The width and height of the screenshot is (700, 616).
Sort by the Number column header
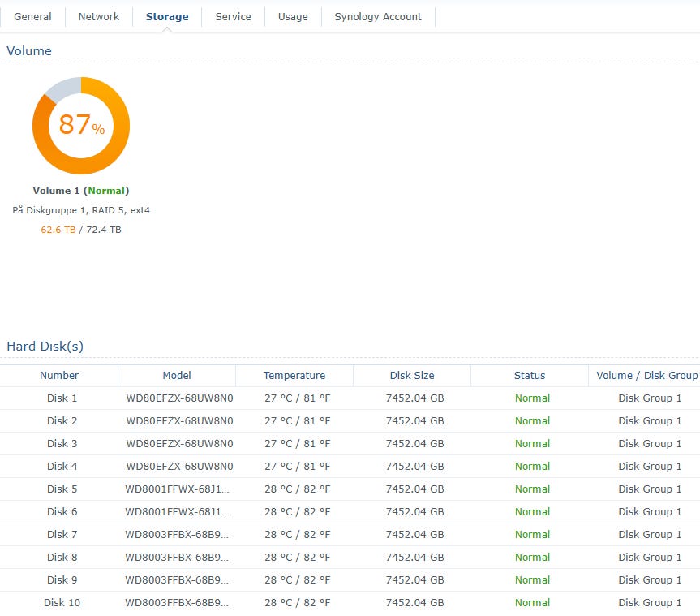(x=59, y=376)
